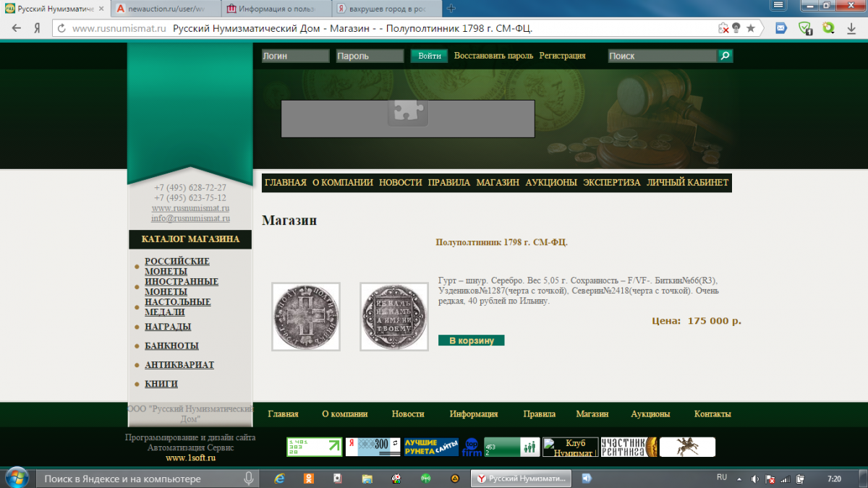Click the blue mail extension icon

[780, 28]
